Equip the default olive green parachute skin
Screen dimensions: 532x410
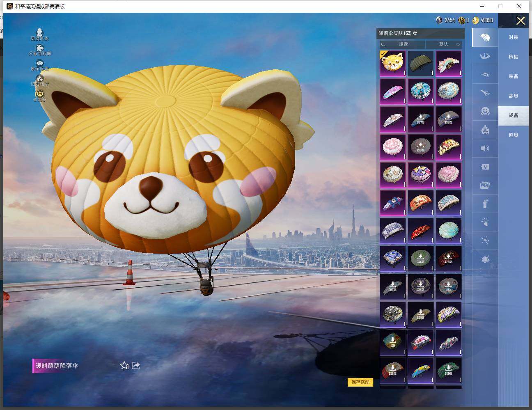coord(420,63)
